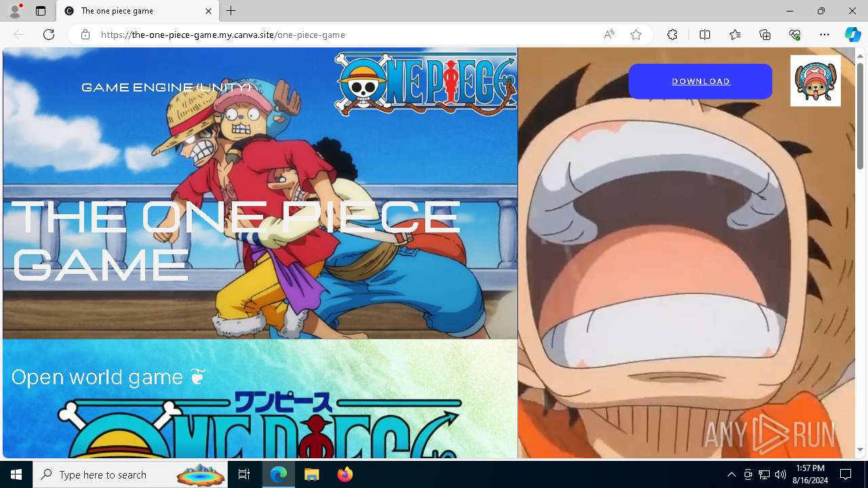Go back with the back arrow
868x488 pixels.
coord(19,35)
